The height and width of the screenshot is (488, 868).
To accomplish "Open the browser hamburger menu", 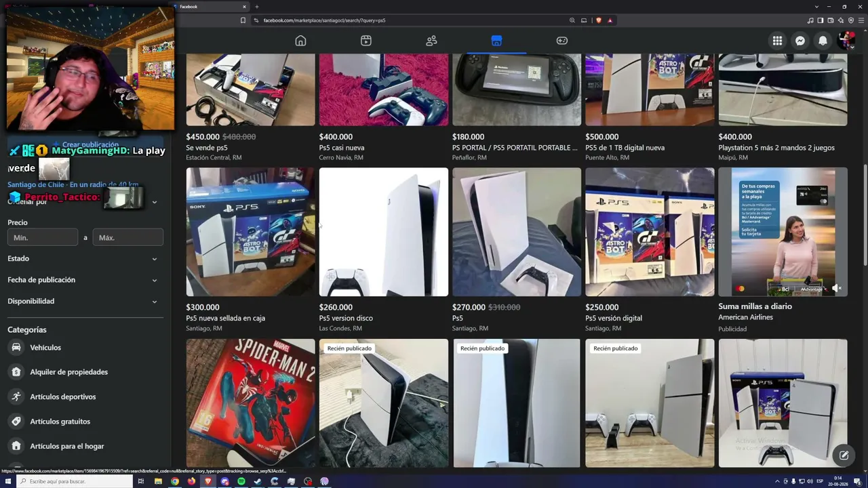I will [x=861, y=20].
